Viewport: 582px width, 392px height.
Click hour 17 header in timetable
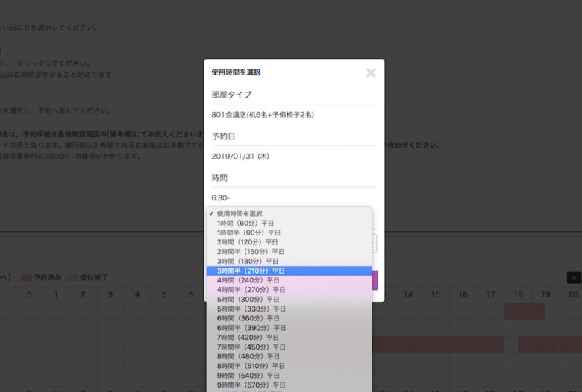pos(491,294)
